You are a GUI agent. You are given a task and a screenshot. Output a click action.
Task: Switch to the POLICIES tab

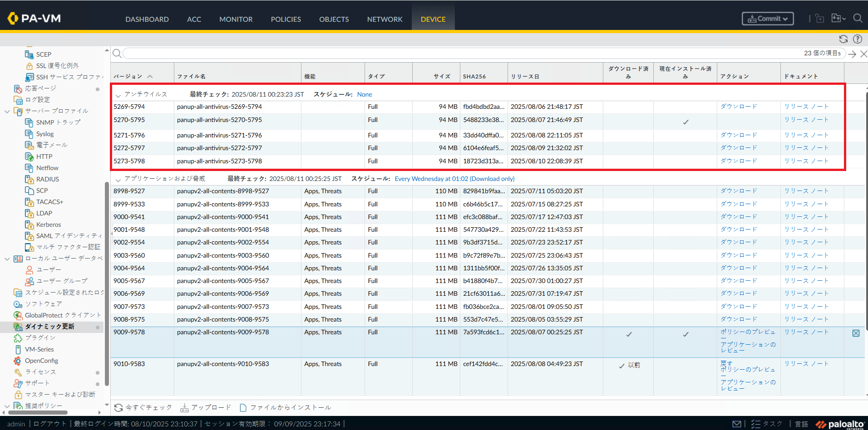point(286,20)
